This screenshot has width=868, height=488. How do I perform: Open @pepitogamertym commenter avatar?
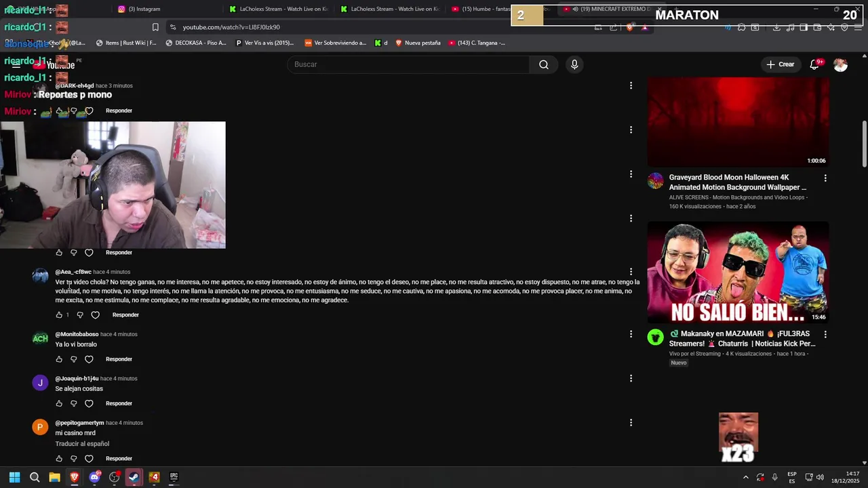click(x=40, y=427)
